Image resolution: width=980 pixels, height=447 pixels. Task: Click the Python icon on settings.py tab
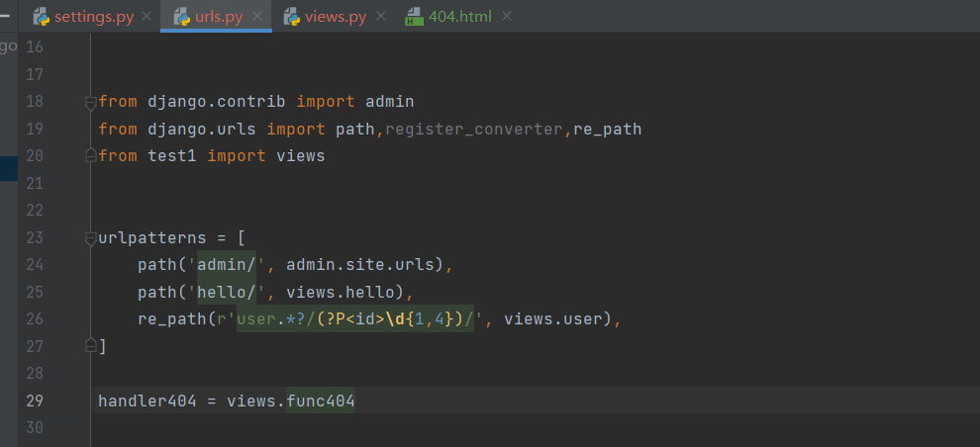click(x=42, y=17)
